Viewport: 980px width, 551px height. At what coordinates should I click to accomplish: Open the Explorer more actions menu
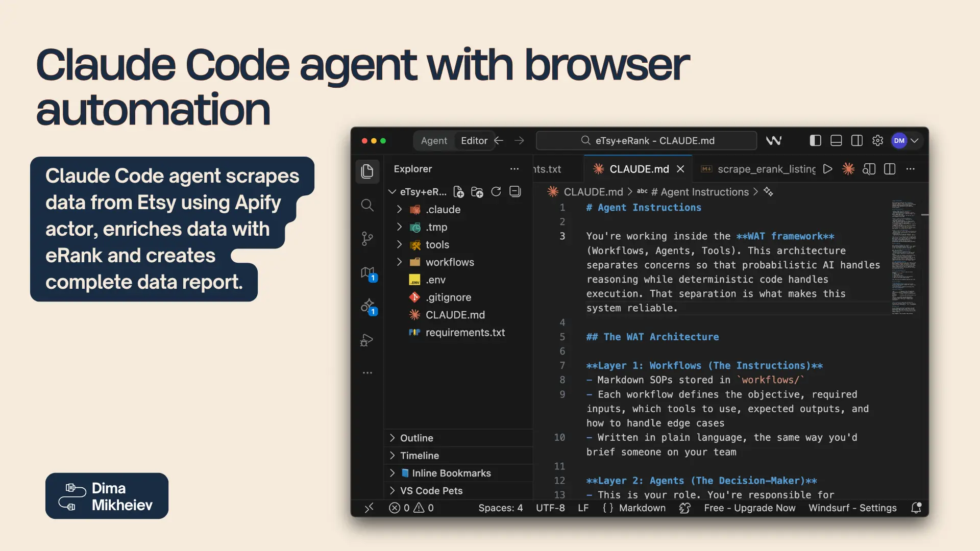[514, 169]
